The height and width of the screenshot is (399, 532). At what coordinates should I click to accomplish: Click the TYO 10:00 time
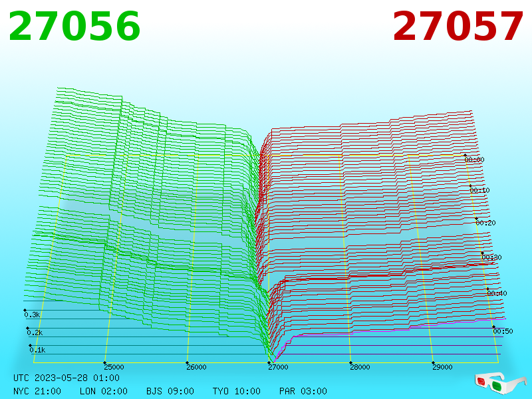coord(237,391)
